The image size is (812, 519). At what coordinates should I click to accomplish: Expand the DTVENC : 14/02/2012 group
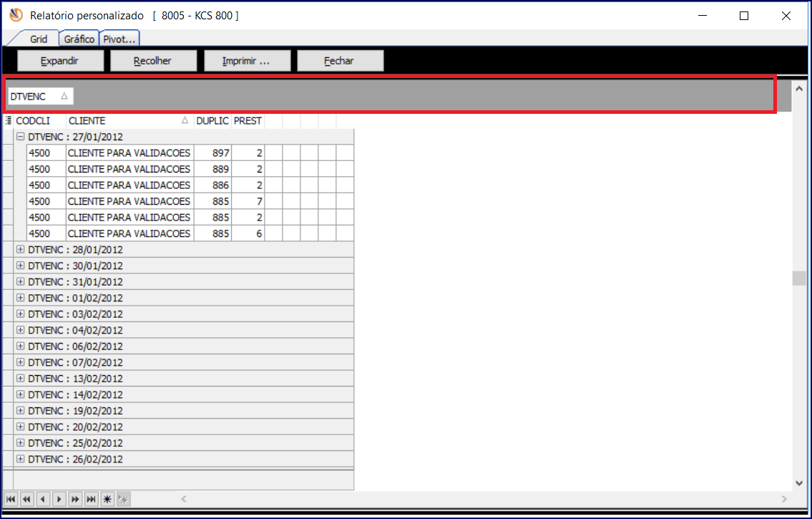click(x=20, y=394)
